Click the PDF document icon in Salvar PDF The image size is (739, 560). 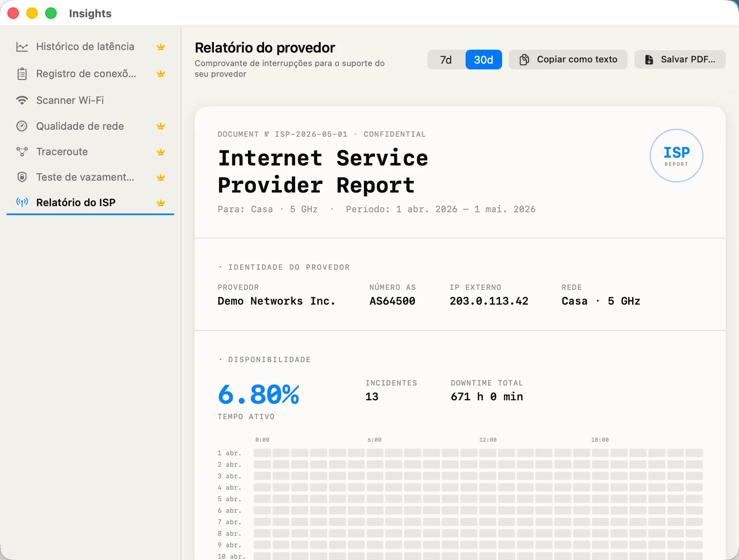point(649,60)
